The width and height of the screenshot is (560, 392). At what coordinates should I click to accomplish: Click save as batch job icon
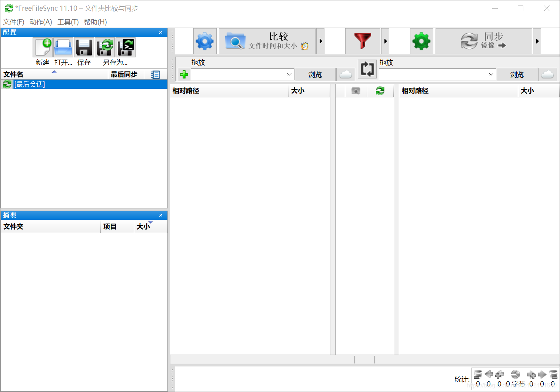pos(126,47)
